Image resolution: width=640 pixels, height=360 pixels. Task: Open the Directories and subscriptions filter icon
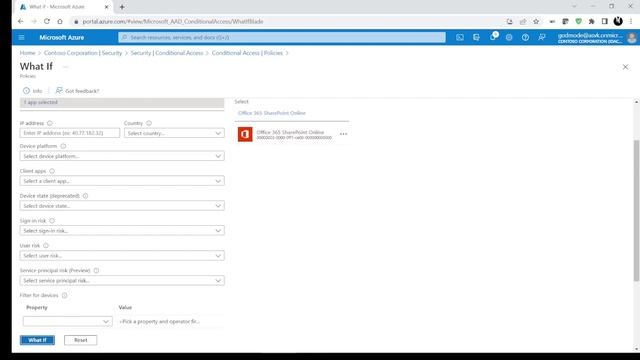pyautogui.click(x=476, y=37)
